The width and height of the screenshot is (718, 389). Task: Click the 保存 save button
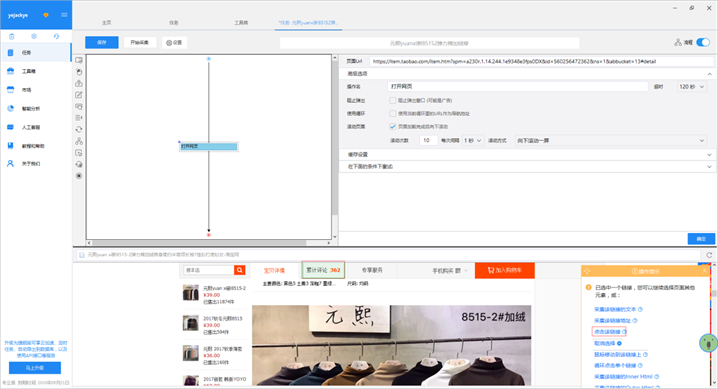coord(102,43)
